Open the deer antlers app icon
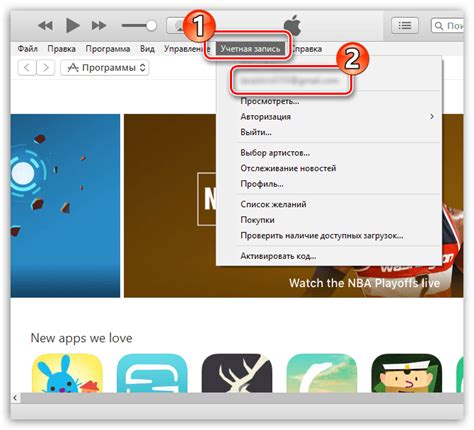Viewport: 474px width, 430px height. point(237,373)
